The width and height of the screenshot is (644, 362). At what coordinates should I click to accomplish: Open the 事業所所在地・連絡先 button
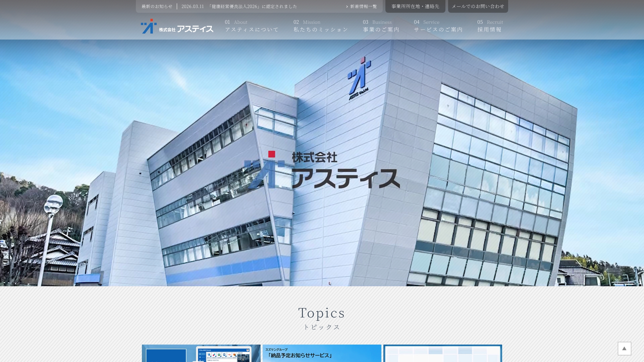point(415,6)
